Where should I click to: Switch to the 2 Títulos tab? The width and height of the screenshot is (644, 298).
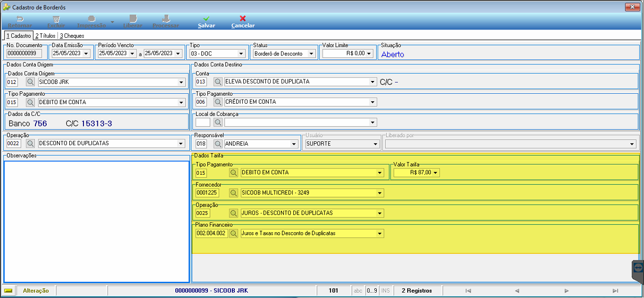point(45,36)
